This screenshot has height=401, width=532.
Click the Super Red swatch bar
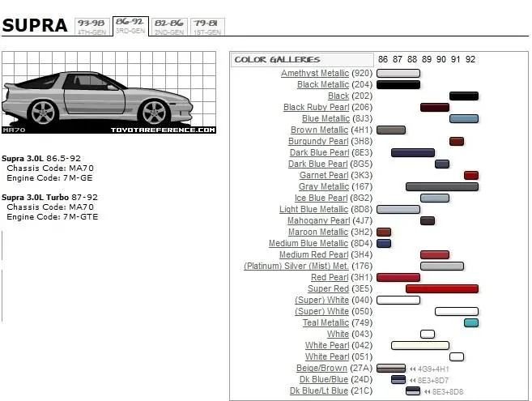pyautogui.click(x=442, y=289)
